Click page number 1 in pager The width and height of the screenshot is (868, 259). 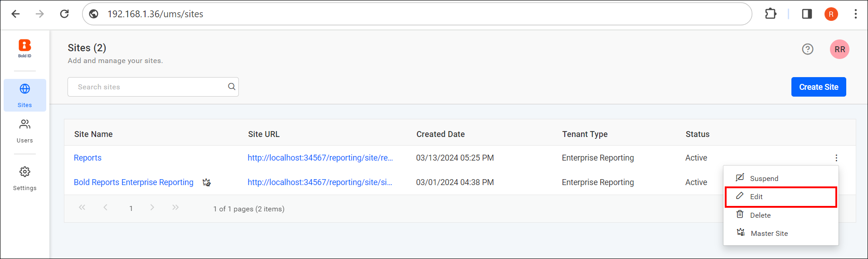tap(131, 208)
